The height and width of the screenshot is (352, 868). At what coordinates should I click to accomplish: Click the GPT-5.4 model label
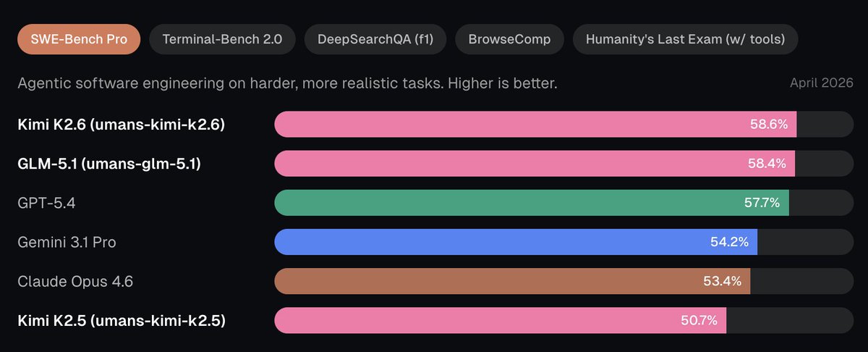click(x=46, y=203)
